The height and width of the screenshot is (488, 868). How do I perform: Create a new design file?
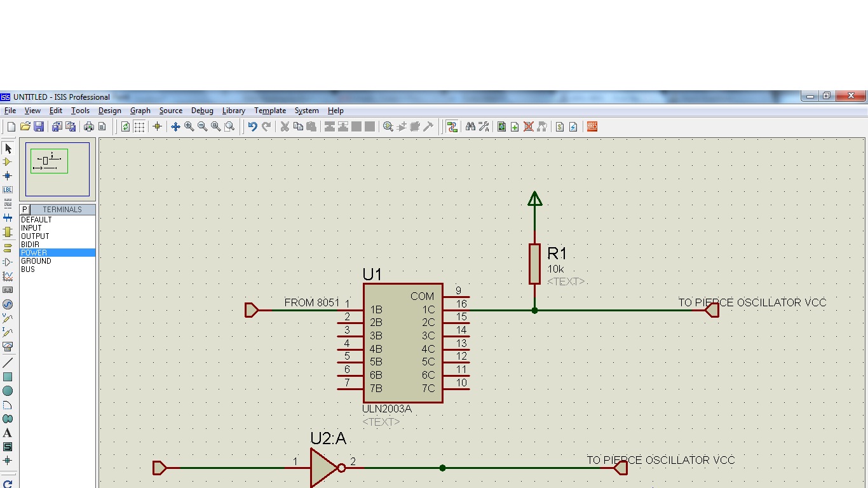(11, 127)
